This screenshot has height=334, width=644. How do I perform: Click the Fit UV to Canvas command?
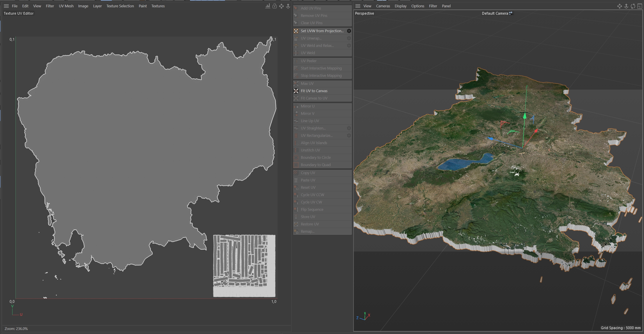[314, 91]
